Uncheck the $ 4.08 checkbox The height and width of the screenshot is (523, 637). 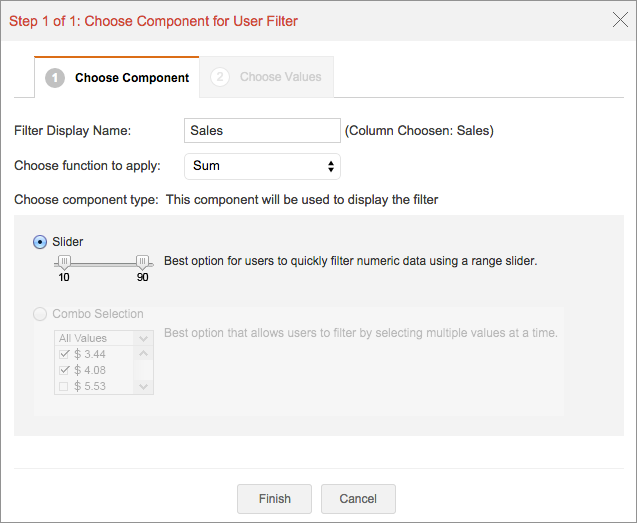click(x=65, y=370)
